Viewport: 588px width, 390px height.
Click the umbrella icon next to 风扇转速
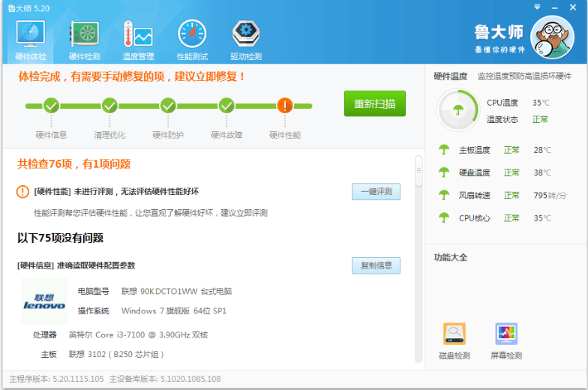point(444,195)
